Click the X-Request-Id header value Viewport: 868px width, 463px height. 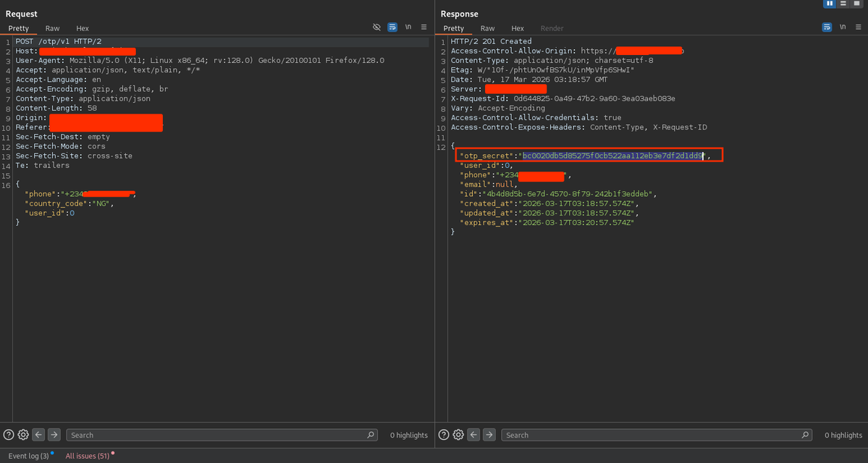point(594,98)
